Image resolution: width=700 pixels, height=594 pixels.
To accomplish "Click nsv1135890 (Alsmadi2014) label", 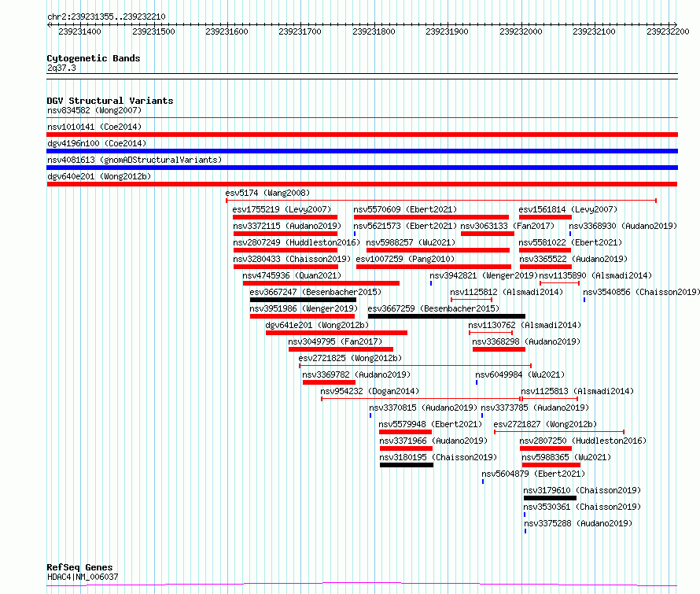I will (x=595, y=275).
